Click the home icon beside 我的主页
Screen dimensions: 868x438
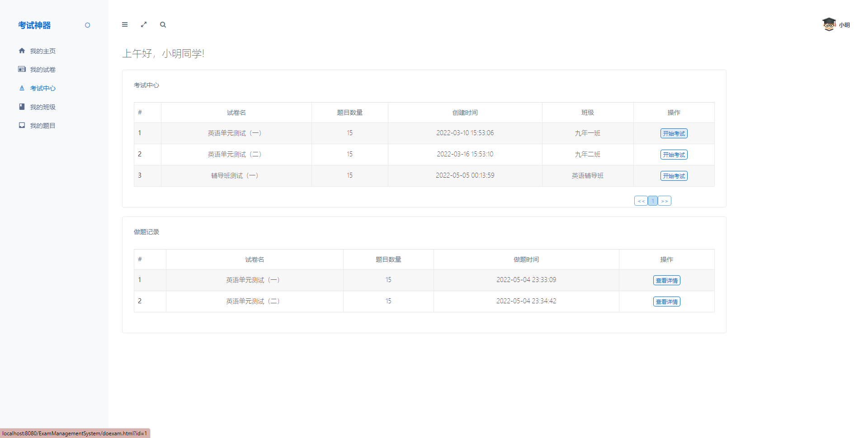pos(22,51)
